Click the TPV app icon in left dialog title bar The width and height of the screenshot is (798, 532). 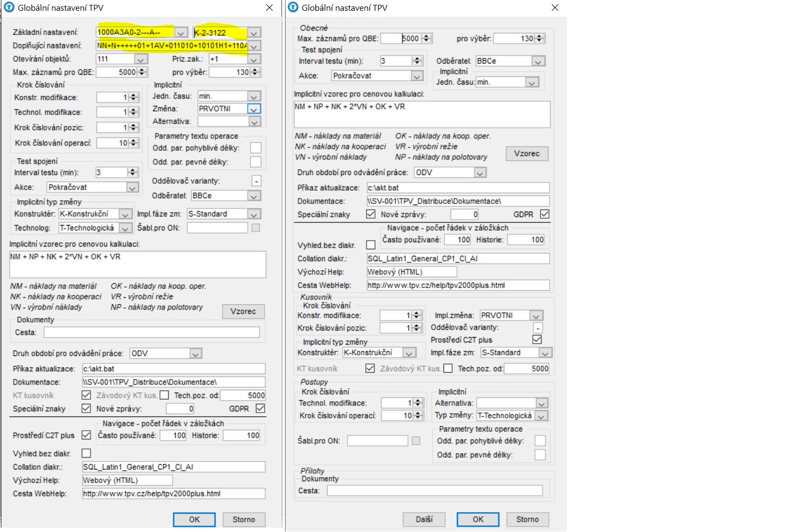[9, 8]
